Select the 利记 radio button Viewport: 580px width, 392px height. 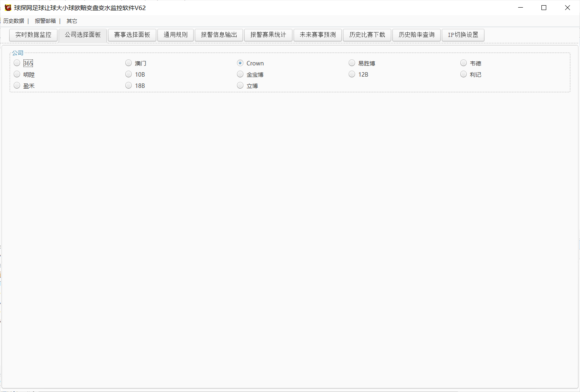pos(464,74)
